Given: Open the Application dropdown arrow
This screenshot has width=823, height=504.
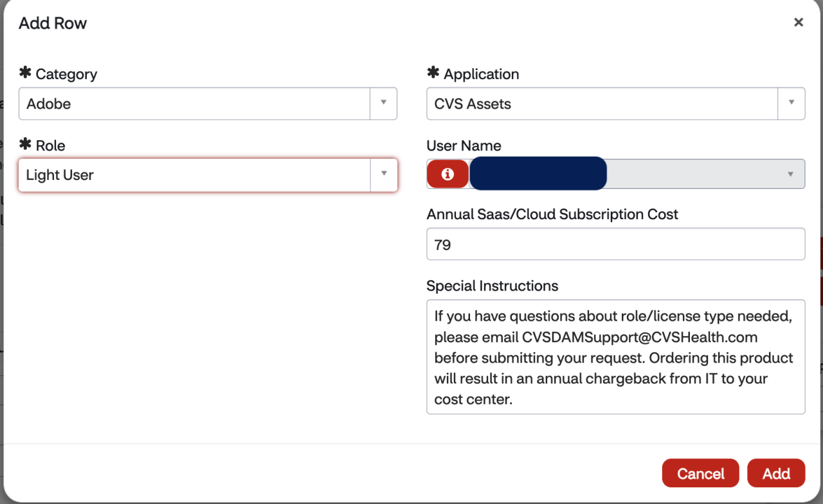Looking at the screenshot, I should 791,104.
